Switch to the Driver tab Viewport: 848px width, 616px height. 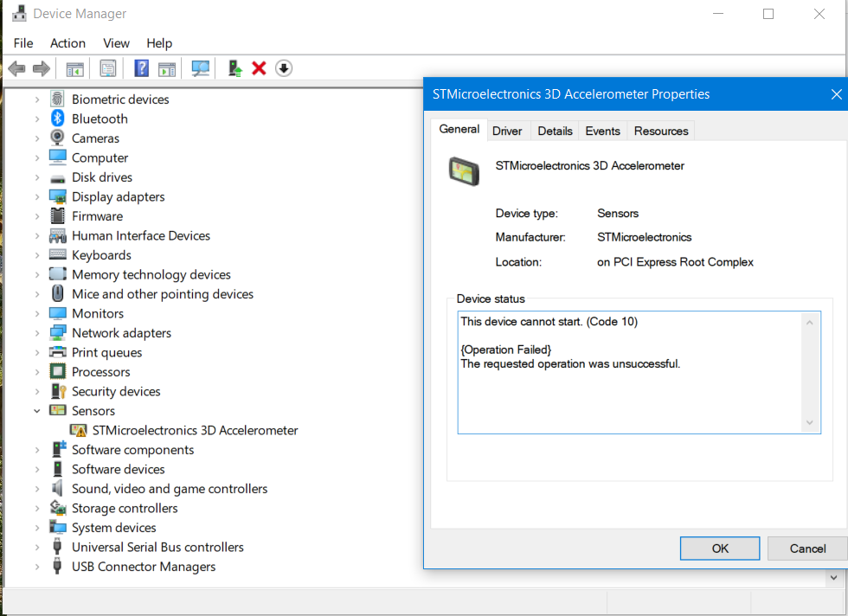[507, 131]
